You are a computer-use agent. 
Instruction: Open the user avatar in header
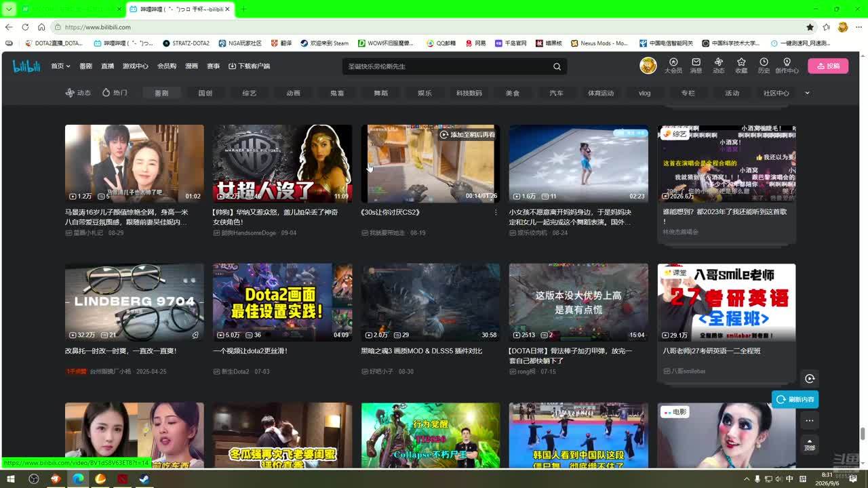[648, 66]
